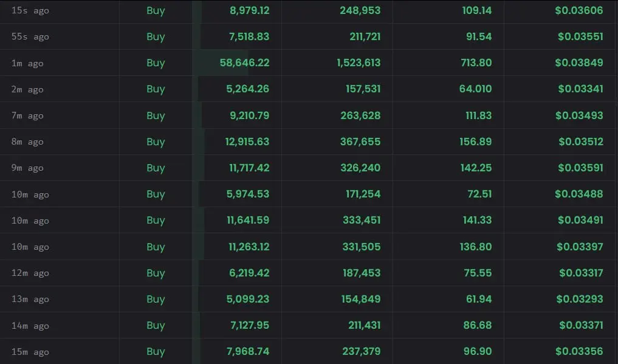
Task: Select the 5,974.53 amount cell
Action: [x=247, y=194]
